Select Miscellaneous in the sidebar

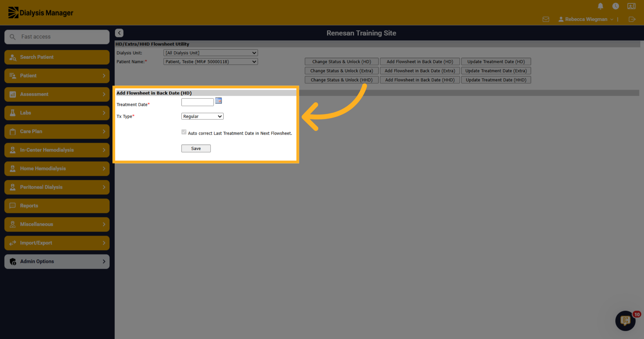(57, 224)
